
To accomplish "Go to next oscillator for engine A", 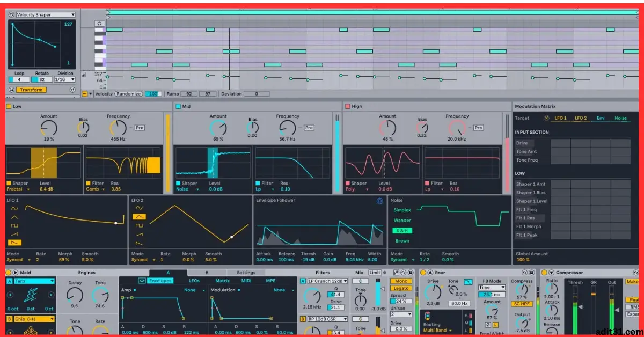I will click(x=51, y=294).
